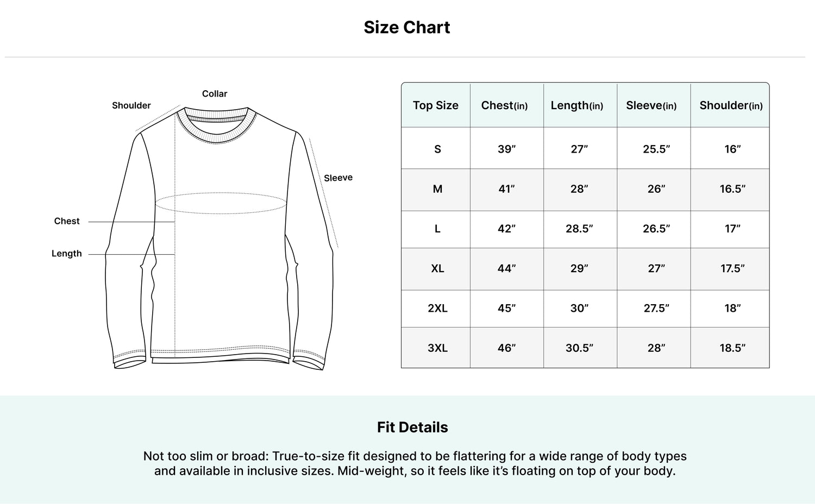Select the Top Size column header
This screenshot has width=815, height=504.
[436, 105]
